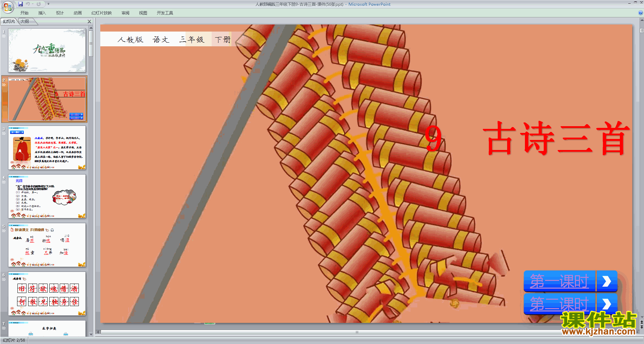Select slide 3 thumbnail with author portrait
Screen dimensions: 644x344
[47, 148]
